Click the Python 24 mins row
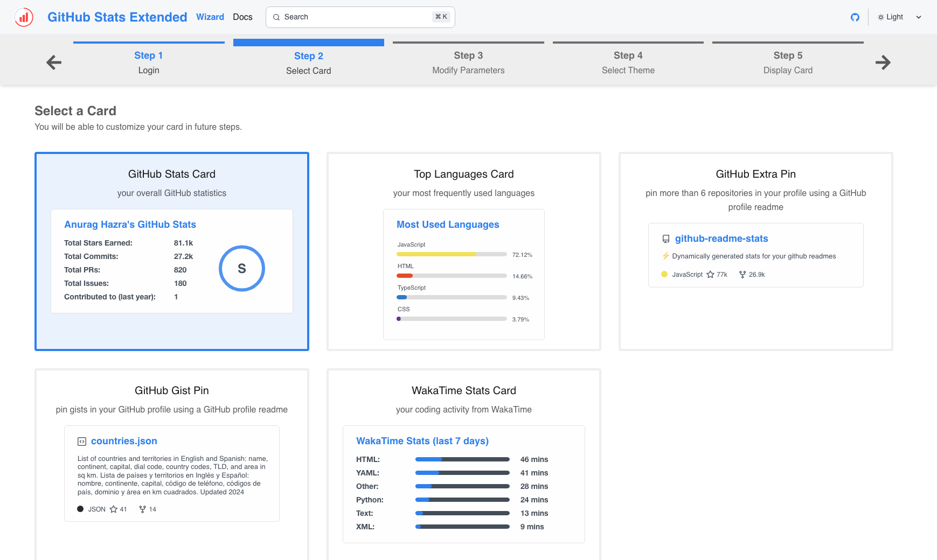This screenshot has width=937, height=560. [452, 500]
